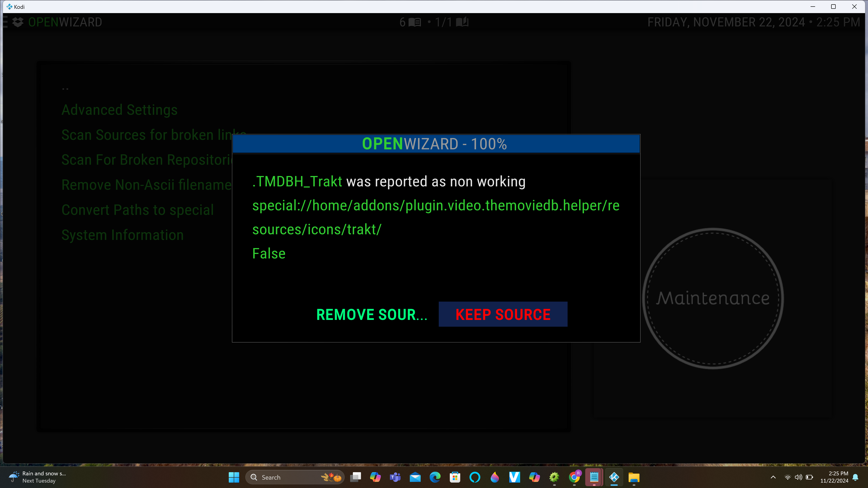
Task: Click the Keep Source button
Action: pos(503,314)
